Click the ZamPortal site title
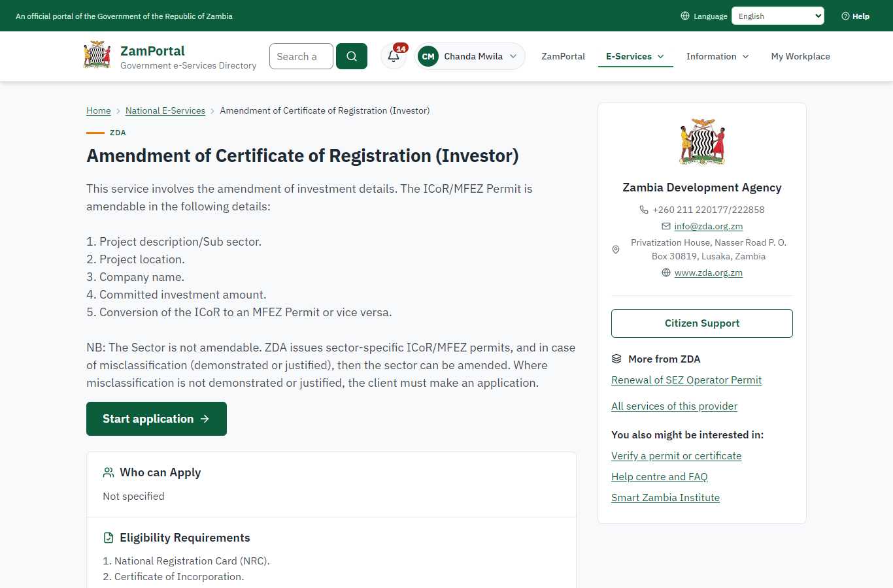The image size is (893, 588). point(152,51)
